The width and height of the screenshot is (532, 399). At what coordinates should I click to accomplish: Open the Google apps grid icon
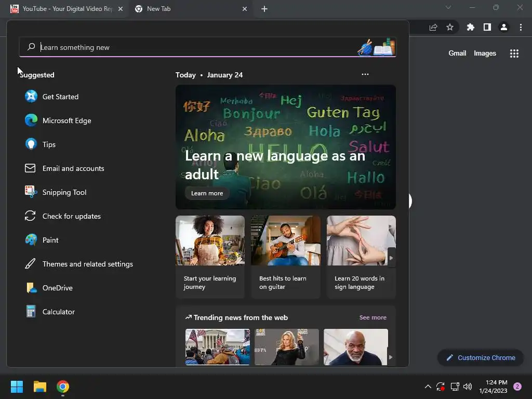[514, 54]
